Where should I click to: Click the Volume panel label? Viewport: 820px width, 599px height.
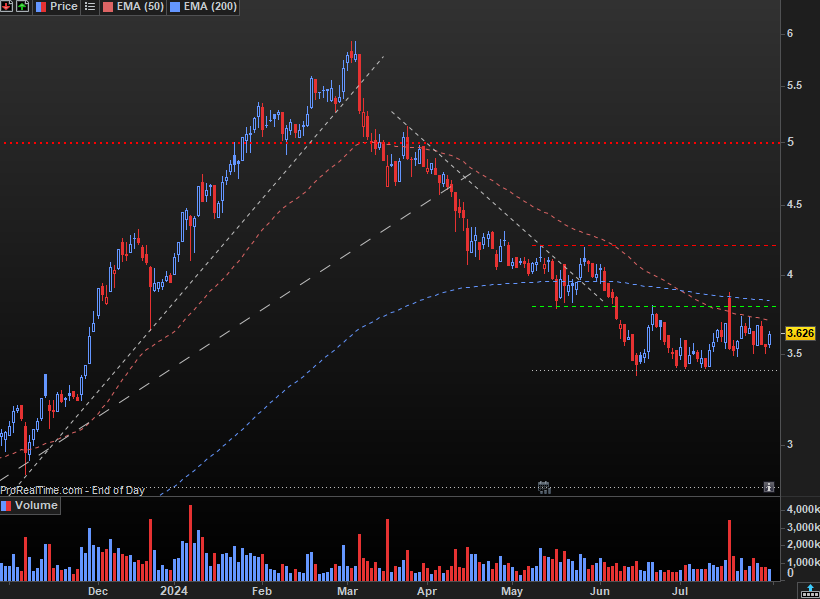coord(36,505)
